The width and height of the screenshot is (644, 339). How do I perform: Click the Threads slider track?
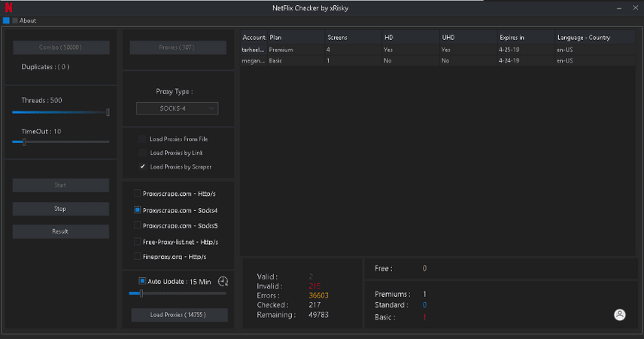pos(61,112)
